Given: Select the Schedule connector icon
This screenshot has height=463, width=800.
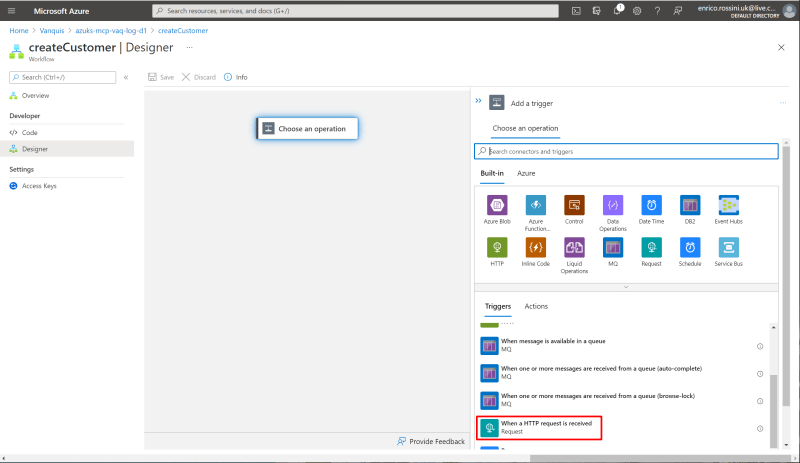Looking at the screenshot, I should click(x=690, y=248).
